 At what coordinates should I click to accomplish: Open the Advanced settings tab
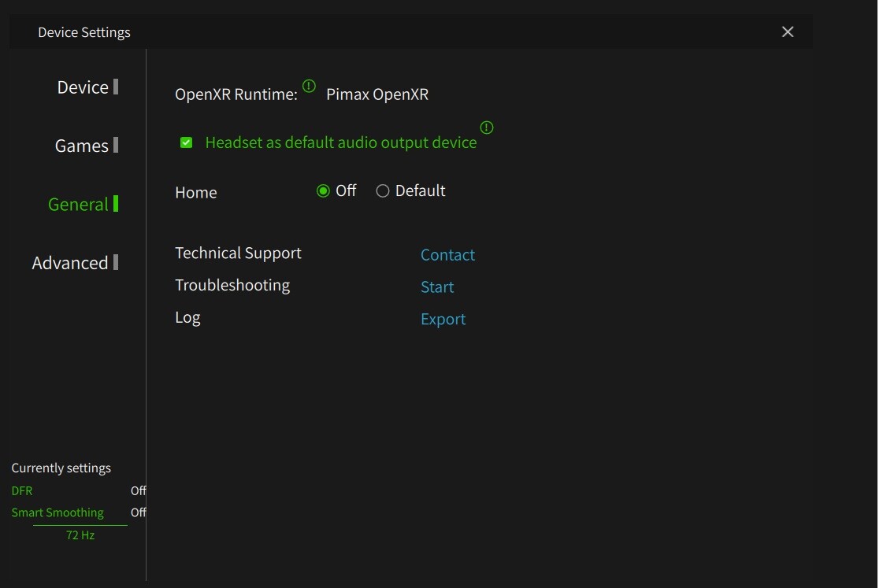[x=70, y=263]
